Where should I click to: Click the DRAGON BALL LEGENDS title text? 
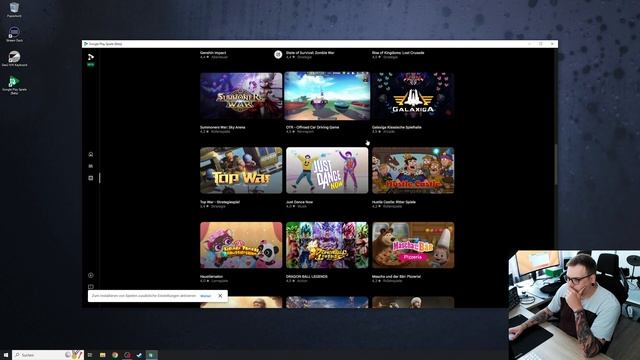tap(307, 276)
